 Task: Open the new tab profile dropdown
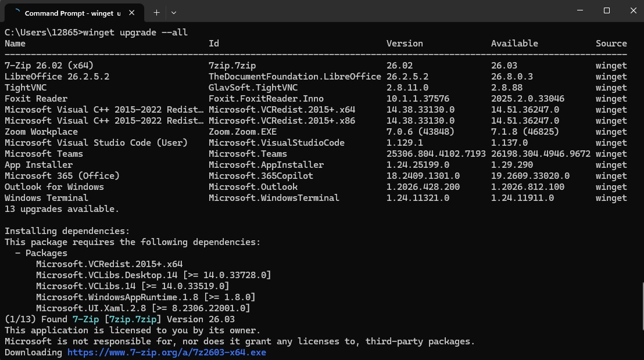pyautogui.click(x=174, y=13)
